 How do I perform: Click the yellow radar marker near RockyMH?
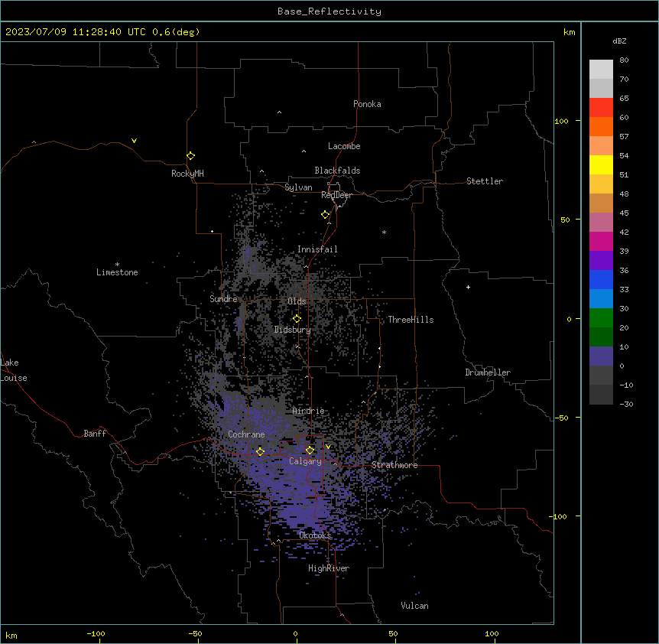pyautogui.click(x=190, y=155)
